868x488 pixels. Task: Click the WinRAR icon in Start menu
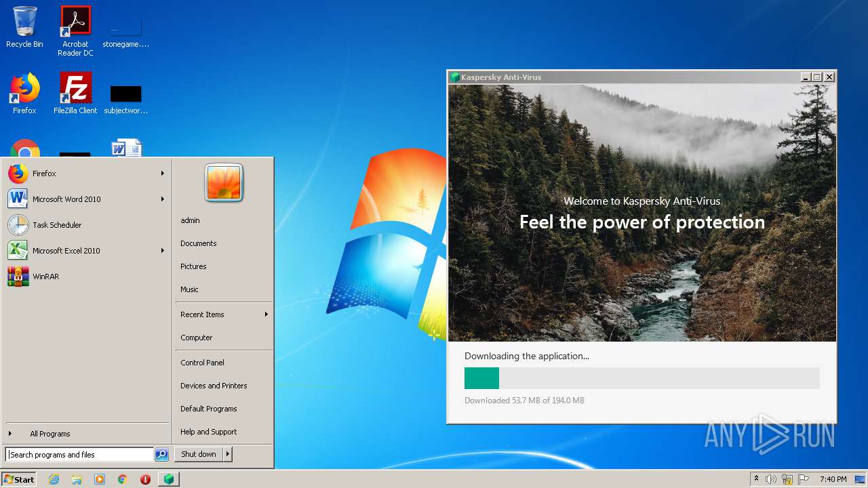pos(18,277)
